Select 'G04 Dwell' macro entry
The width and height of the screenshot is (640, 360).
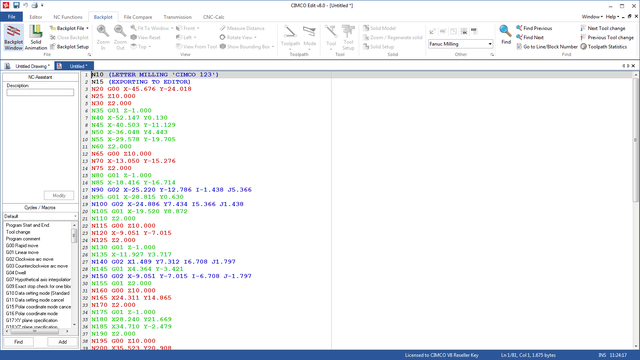point(16,273)
